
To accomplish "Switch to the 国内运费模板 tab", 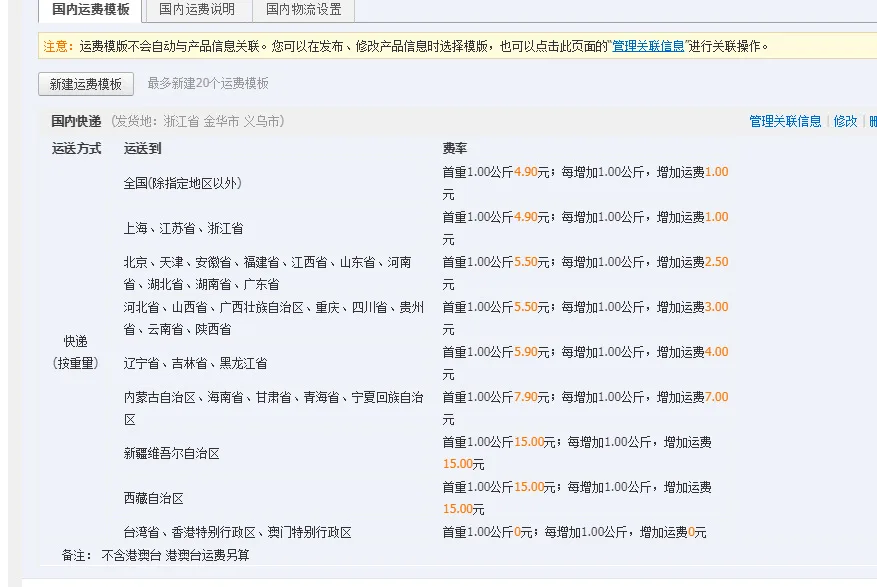I will [90, 10].
